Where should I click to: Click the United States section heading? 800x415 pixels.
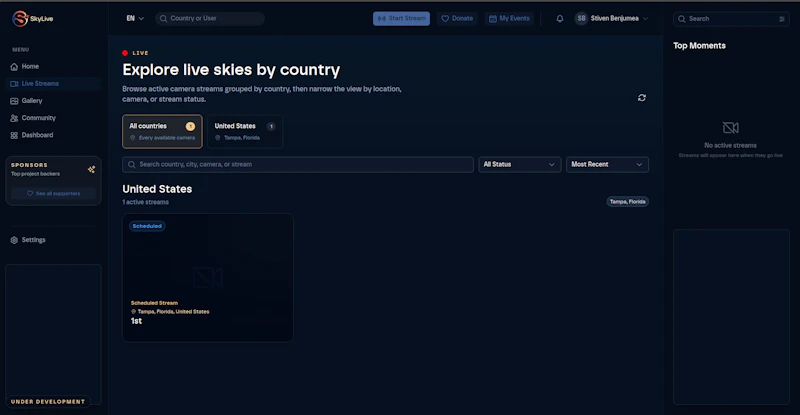pos(157,189)
